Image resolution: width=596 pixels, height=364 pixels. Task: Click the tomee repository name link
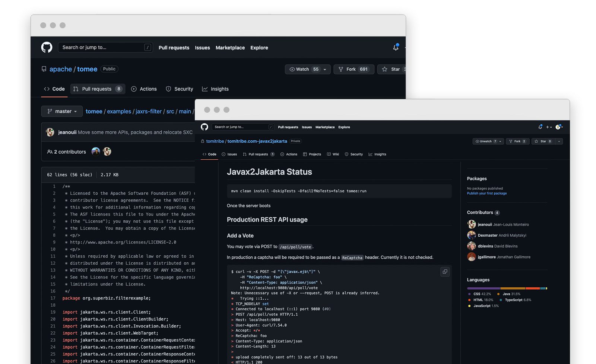87,69
